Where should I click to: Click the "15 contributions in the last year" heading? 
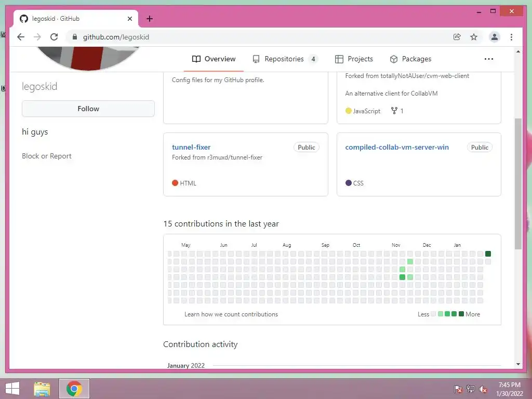click(x=221, y=224)
